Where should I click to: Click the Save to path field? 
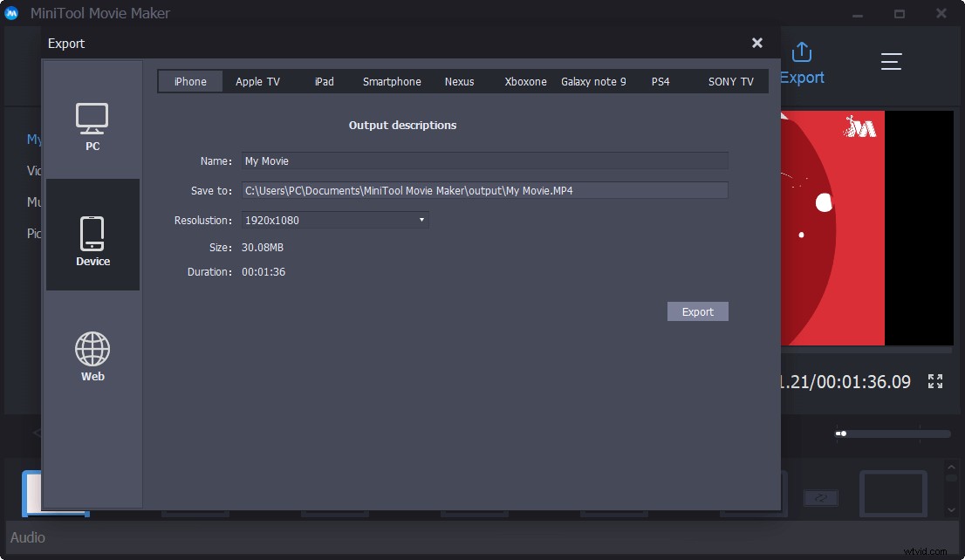click(483, 190)
